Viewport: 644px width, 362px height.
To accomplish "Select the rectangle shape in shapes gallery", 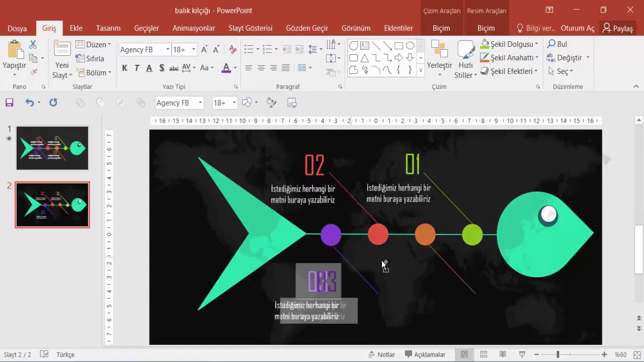I will (x=398, y=45).
